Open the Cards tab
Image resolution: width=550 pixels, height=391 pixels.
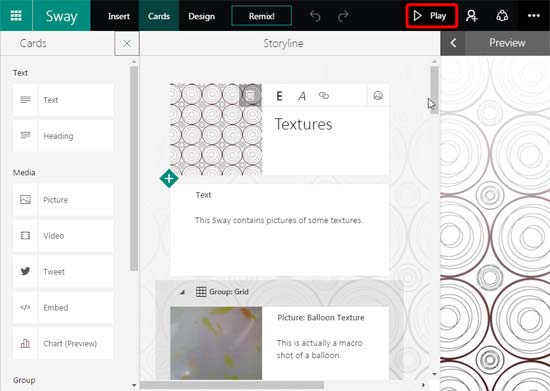[159, 16]
